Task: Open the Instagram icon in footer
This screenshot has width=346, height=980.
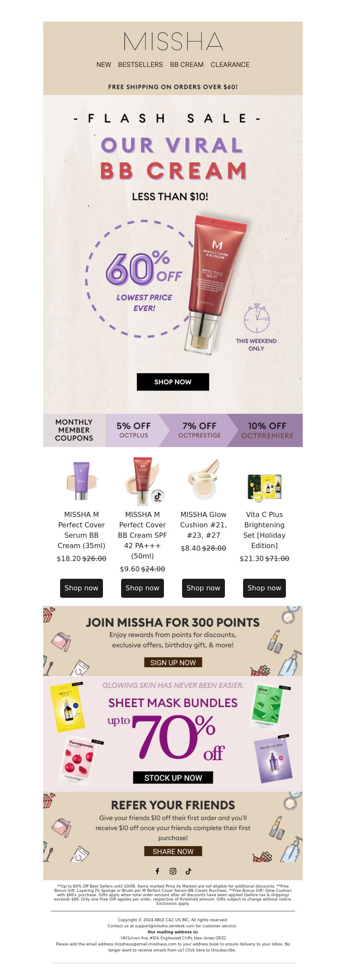Action: pos(173,871)
